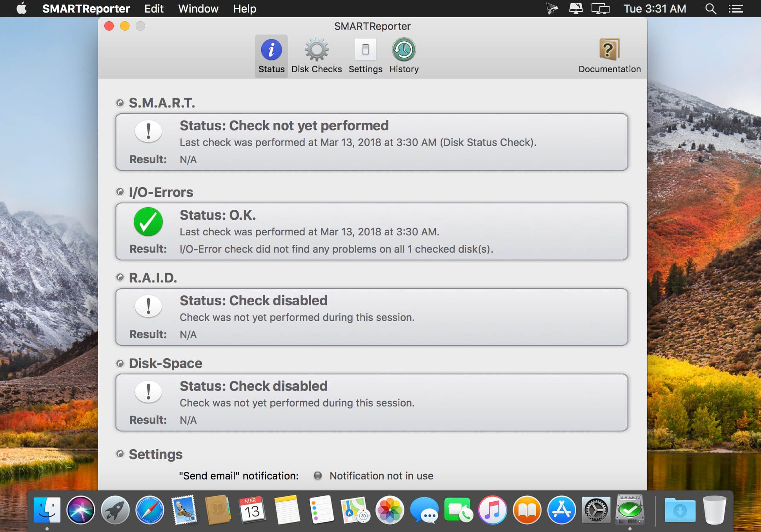The height and width of the screenshot is (532, 761).
Task: Open Launchpad rocket icon in dock
Action: point(115,510)
